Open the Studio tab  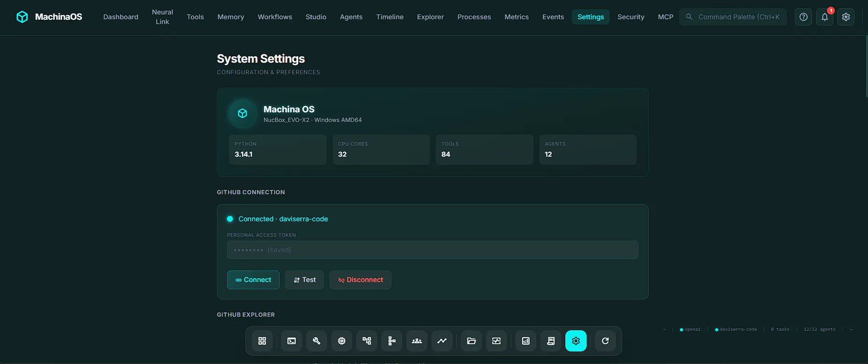[316, 17]
